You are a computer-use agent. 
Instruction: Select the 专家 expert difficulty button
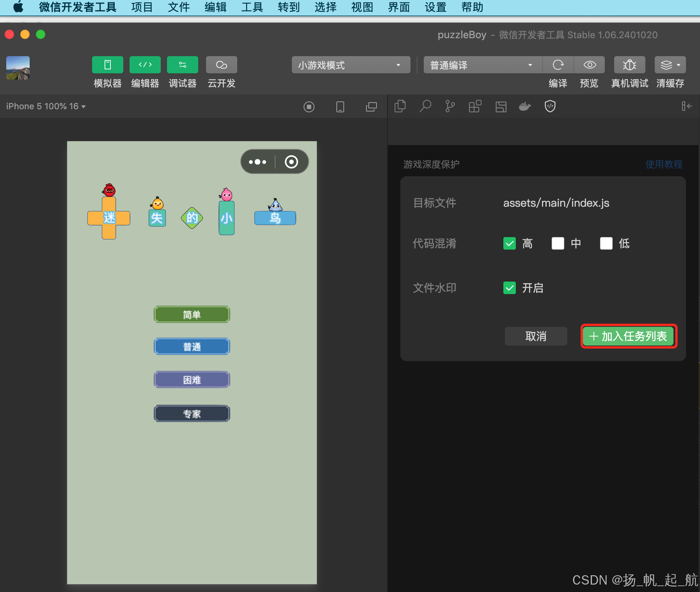click(192, 413)
